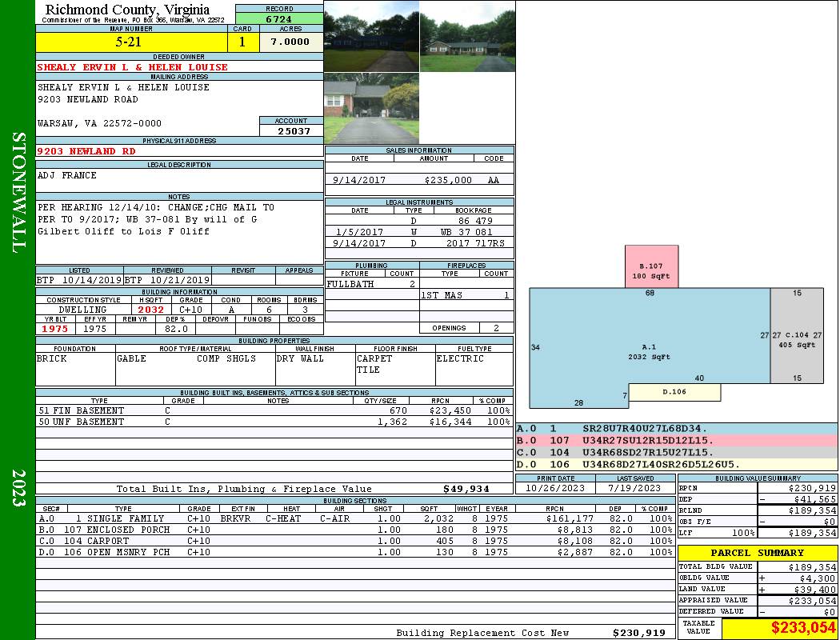Open the top-left house photo thumbnail
This screenshot has width=840, height=640.
tap(371, 36)
